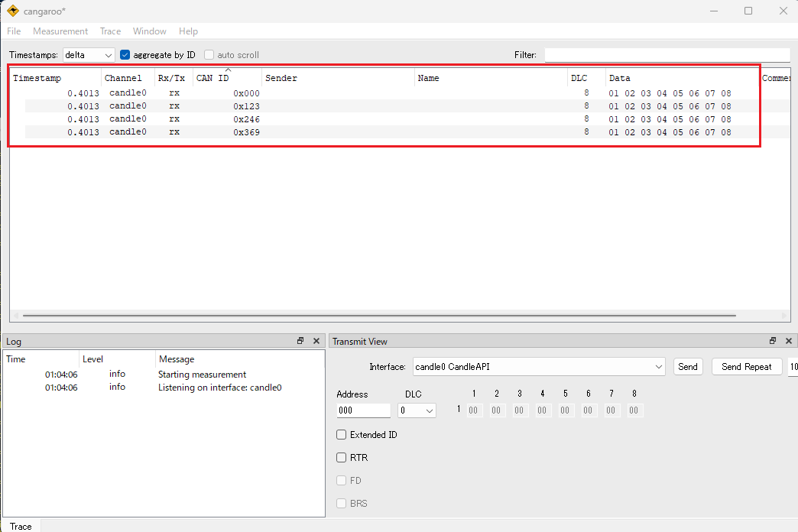Float the Log panel
798x532 pixels.
(x=300, y=341)
